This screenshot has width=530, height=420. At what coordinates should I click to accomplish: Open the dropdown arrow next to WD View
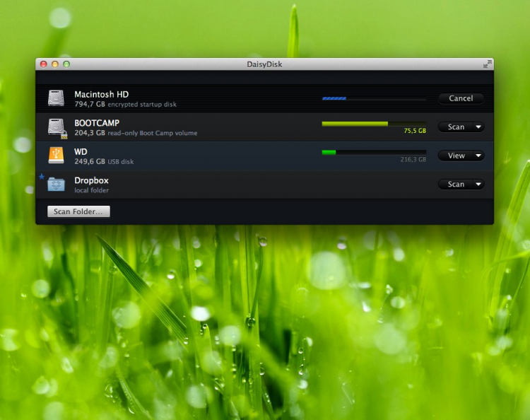(478, 156)
